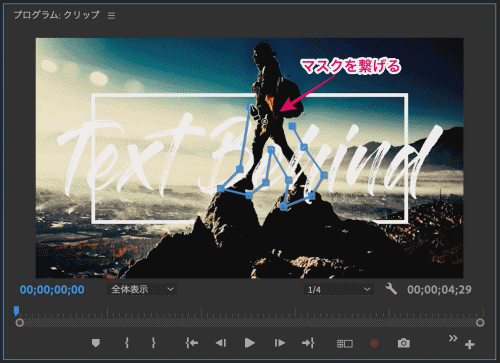Viewport: 500px width, 363px height.
Task: Open the Program monitor panel menu
Action: coord(111,16)
